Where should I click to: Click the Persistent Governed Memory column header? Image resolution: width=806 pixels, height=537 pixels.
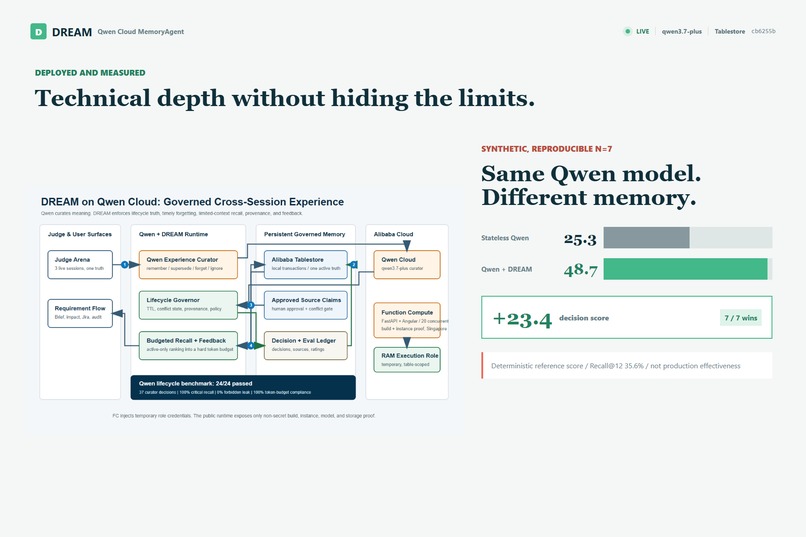tap(304, 234)
